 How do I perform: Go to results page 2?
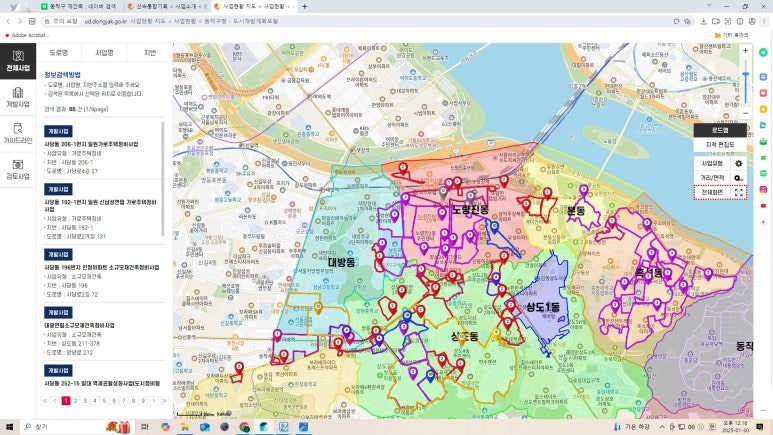(x=75, y=401)
